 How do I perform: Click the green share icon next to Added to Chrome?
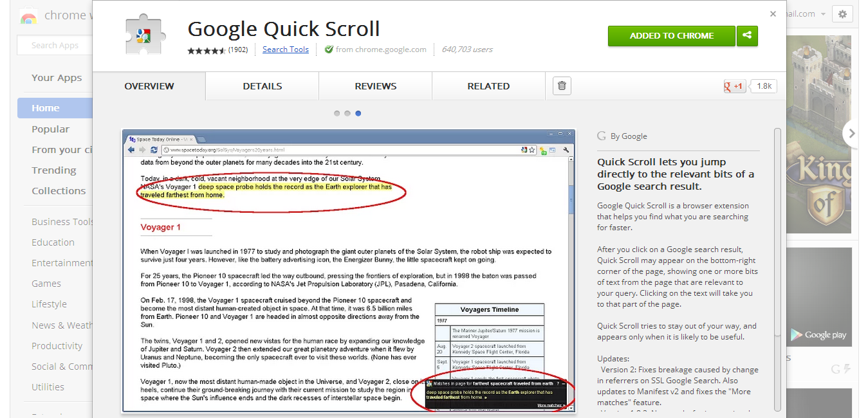point(747,36)
